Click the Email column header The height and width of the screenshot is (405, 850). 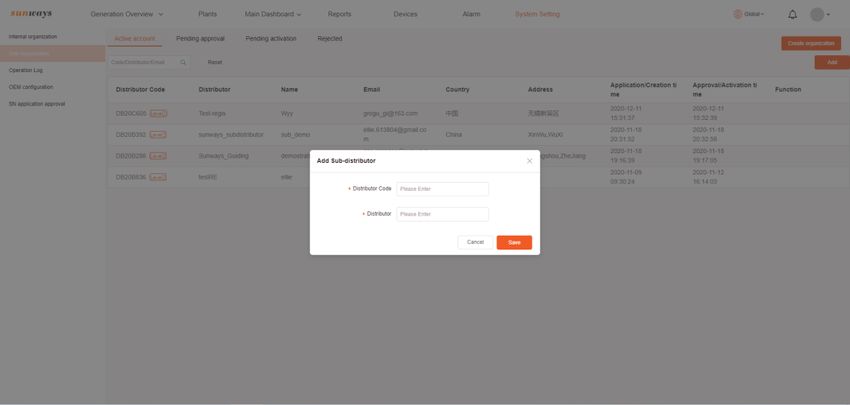[371, 89]
